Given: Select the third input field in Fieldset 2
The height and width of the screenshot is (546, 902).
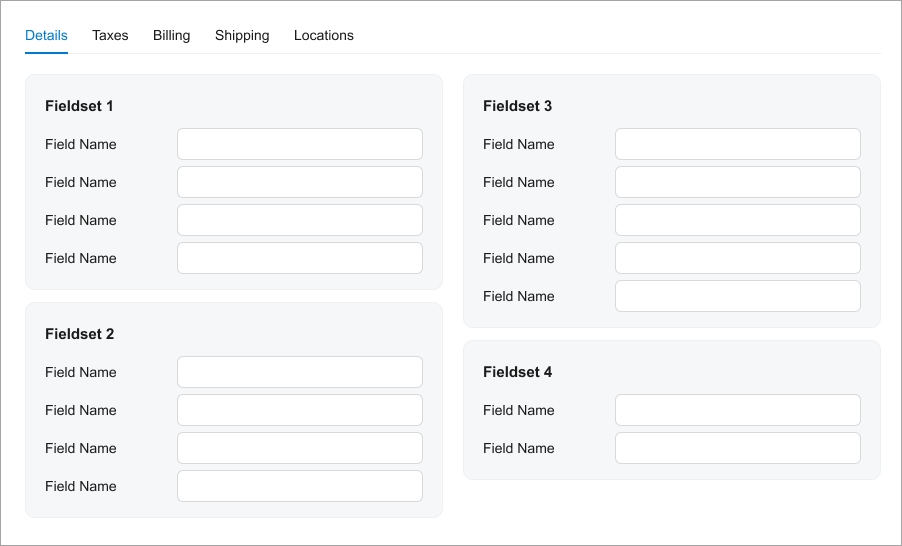Looking at the screenshot, I should 300,448.
